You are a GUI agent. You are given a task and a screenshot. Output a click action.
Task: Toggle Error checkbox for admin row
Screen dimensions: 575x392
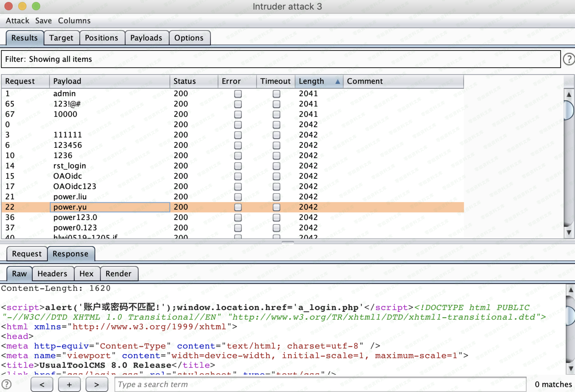[x=238, y=94]
